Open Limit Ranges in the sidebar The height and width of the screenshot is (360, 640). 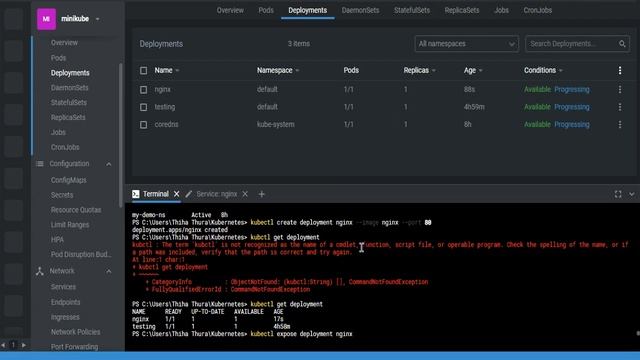coord(70,224)
